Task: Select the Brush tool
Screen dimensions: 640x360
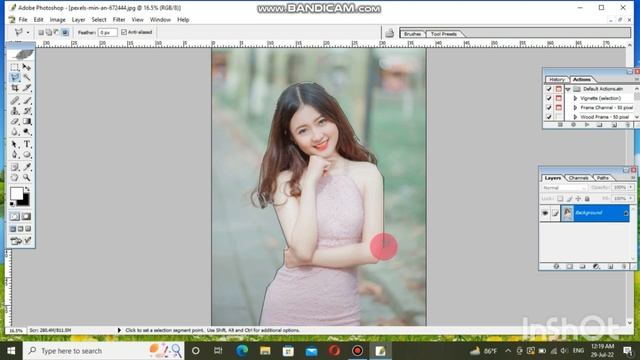Action: (27, 100)
